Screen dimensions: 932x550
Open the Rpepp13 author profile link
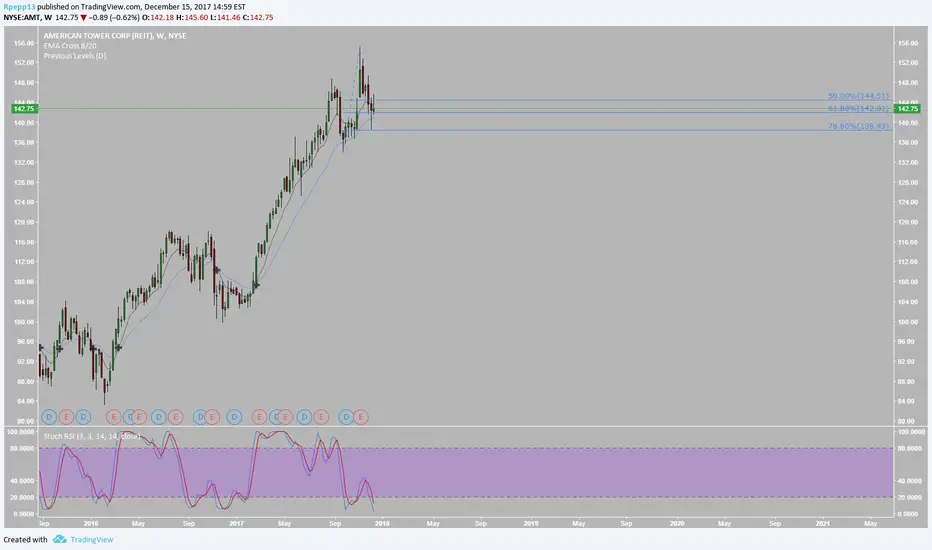19,7
